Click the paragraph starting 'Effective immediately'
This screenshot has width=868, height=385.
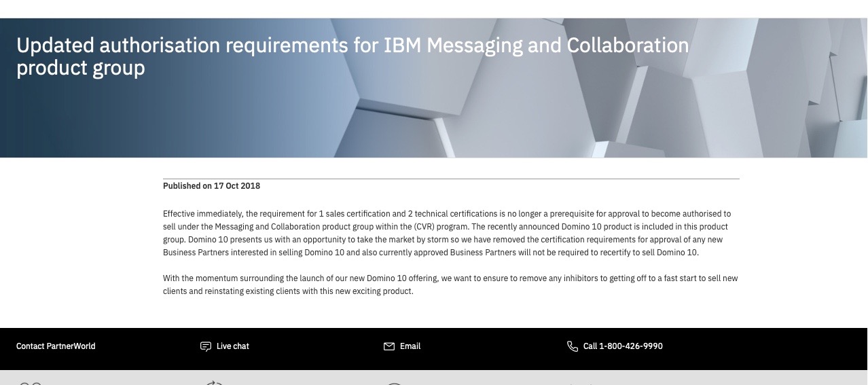[x=447, y=233]
